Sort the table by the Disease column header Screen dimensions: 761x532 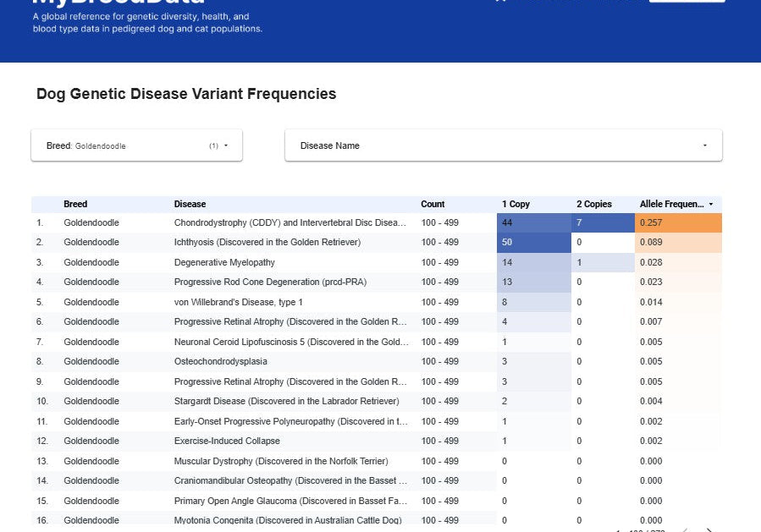(x=190, y=204)
